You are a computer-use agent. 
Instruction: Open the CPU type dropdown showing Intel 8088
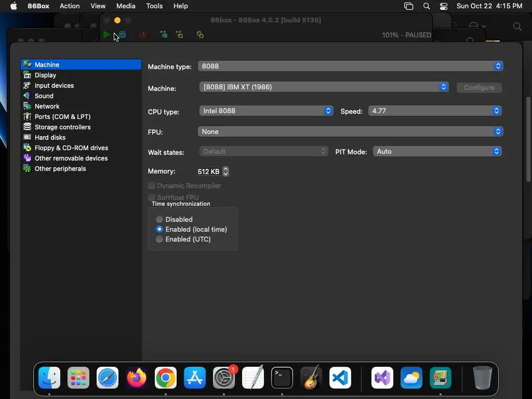point(266,111)
